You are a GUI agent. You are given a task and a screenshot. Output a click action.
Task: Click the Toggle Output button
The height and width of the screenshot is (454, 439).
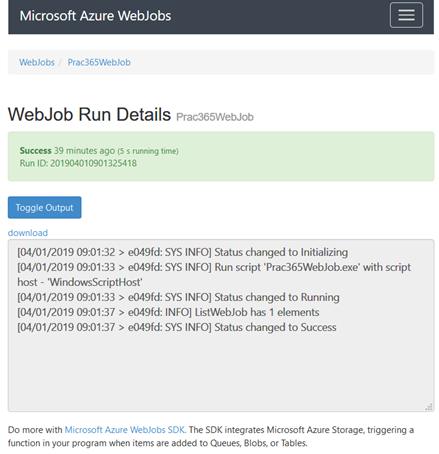[44, 207]
